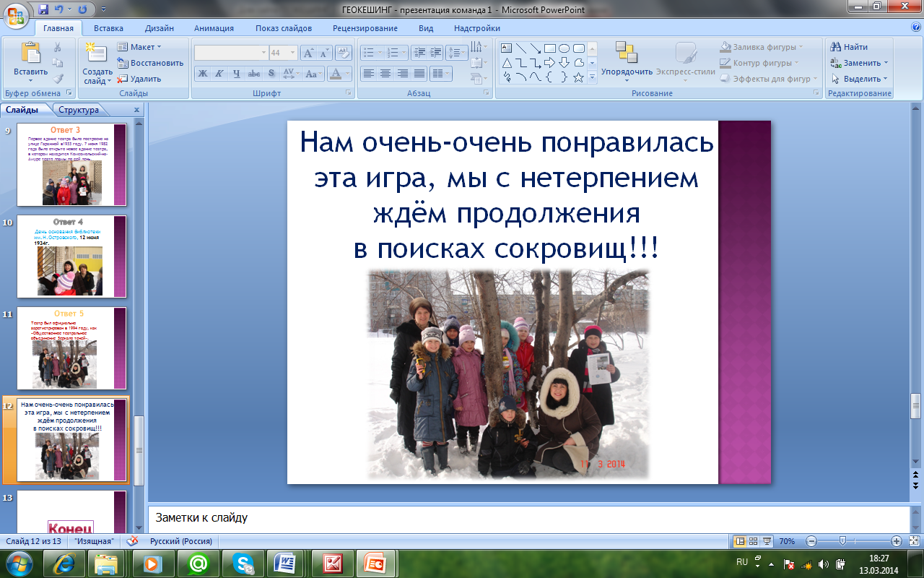
Task: Align text left in paragraph group
Action: click(368, 74)
